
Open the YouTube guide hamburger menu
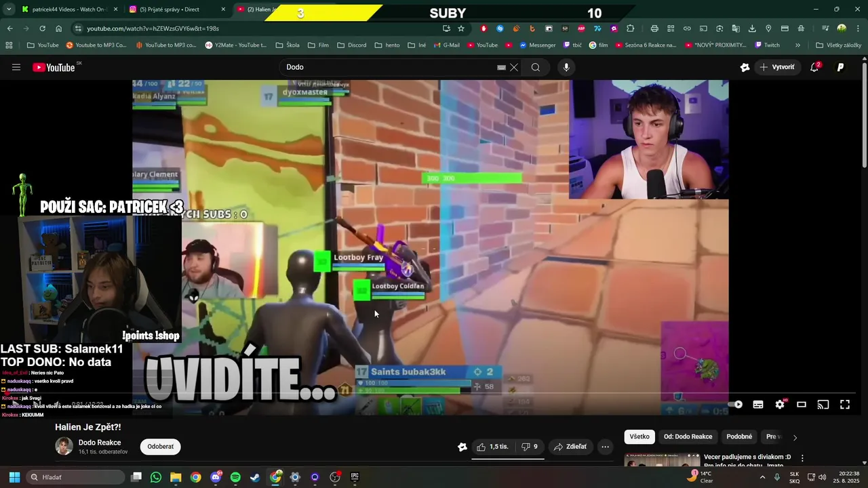click(x=16, y=67)
